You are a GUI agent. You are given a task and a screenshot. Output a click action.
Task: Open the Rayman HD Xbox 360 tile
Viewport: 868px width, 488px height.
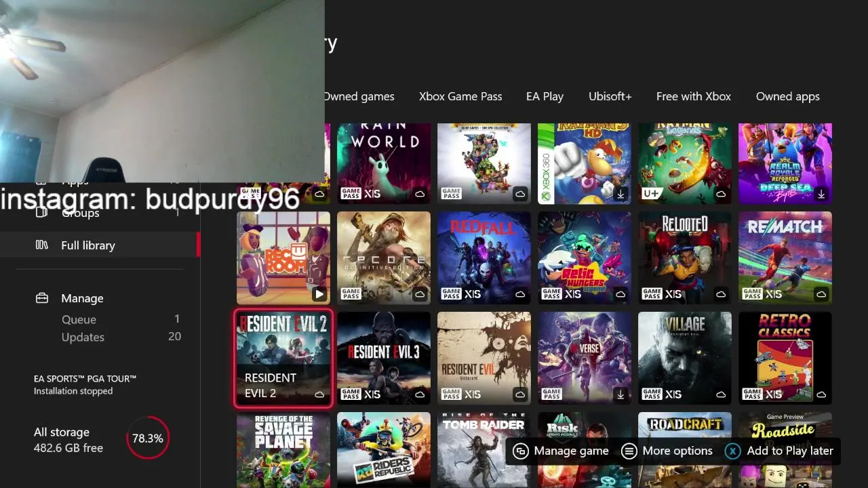585,163
